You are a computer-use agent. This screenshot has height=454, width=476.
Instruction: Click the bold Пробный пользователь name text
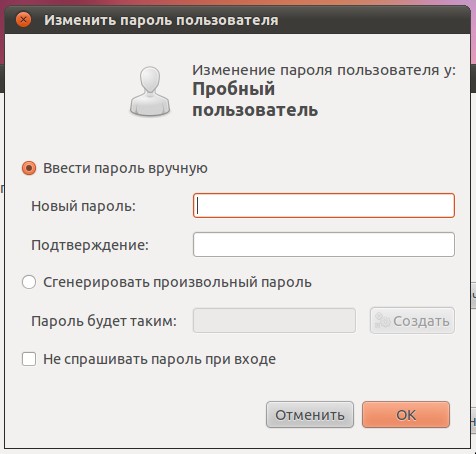pyautogui.click(x=255, y=100)
